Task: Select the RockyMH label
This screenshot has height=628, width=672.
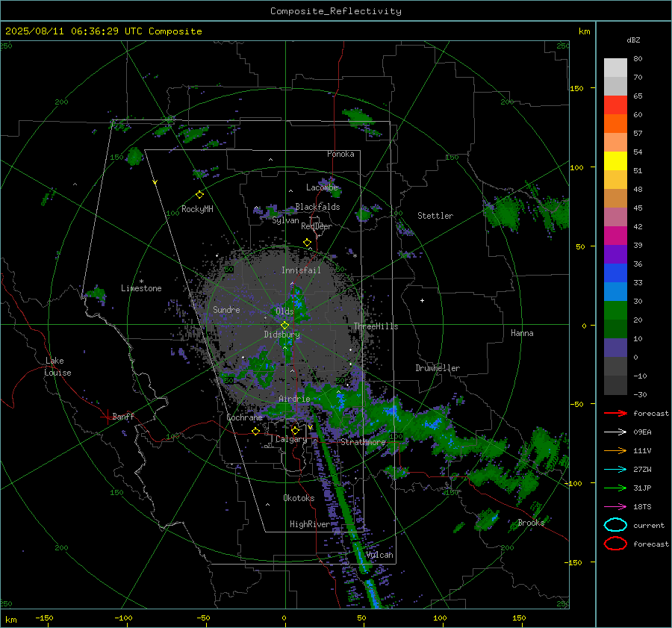Action: [197, 209]
